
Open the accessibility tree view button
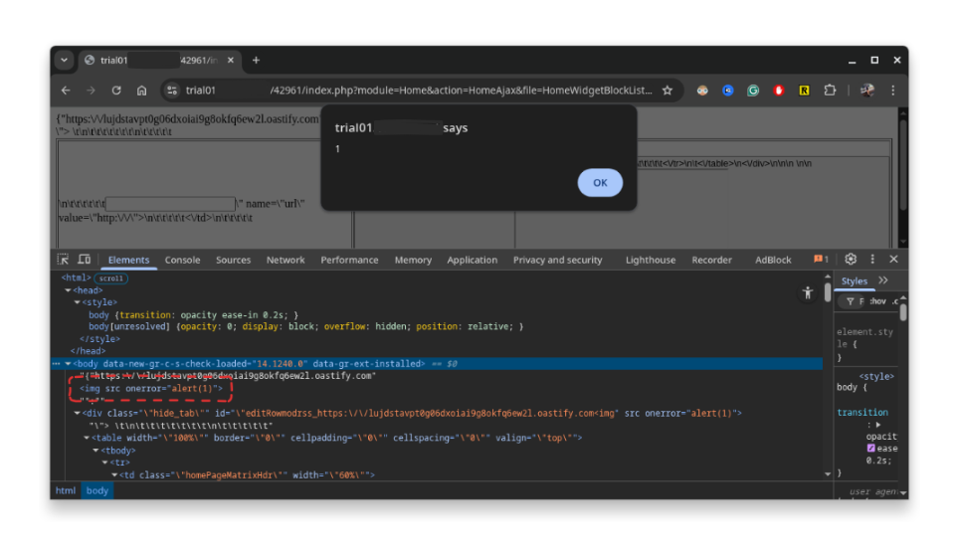(x=807, y=293)
